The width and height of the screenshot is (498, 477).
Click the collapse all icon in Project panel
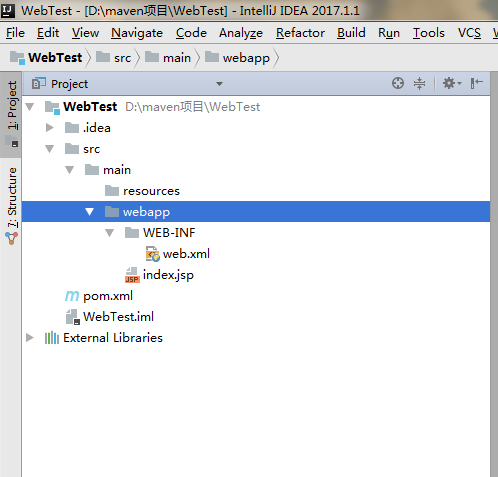pyautogui.click(x=419, y=83)
